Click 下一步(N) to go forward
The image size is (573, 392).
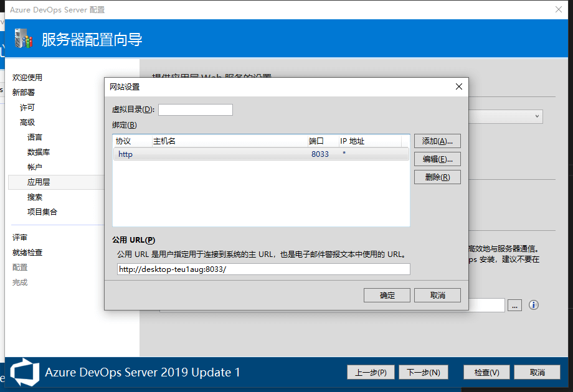pos(423,372)
